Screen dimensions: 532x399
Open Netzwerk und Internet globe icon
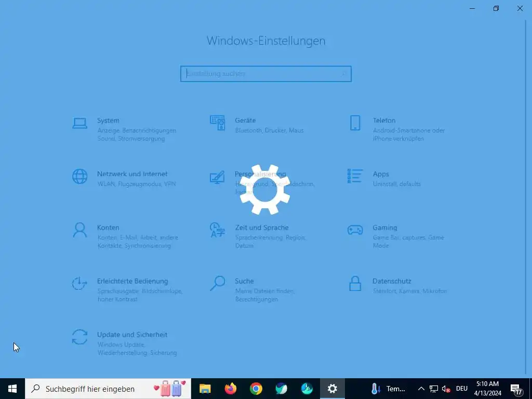[x=79, y=177]
